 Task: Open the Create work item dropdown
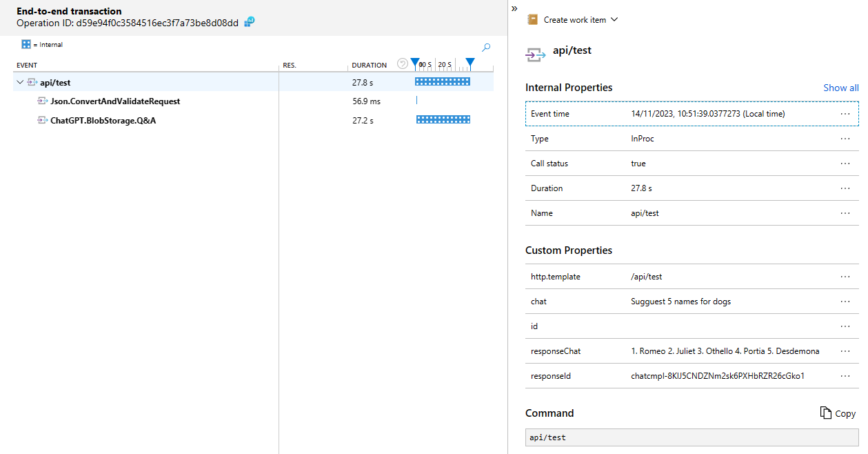[x=614, y=20]
